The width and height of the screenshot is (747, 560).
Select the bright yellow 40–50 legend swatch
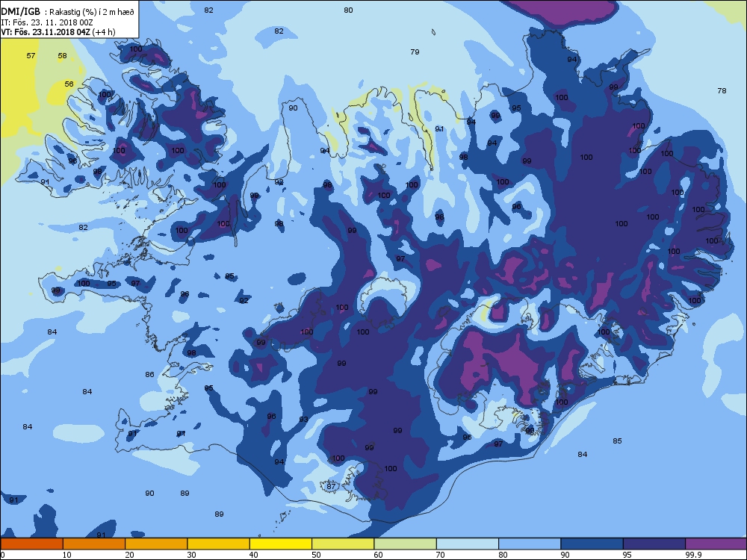pyautogui.click(x=281, y=544)
